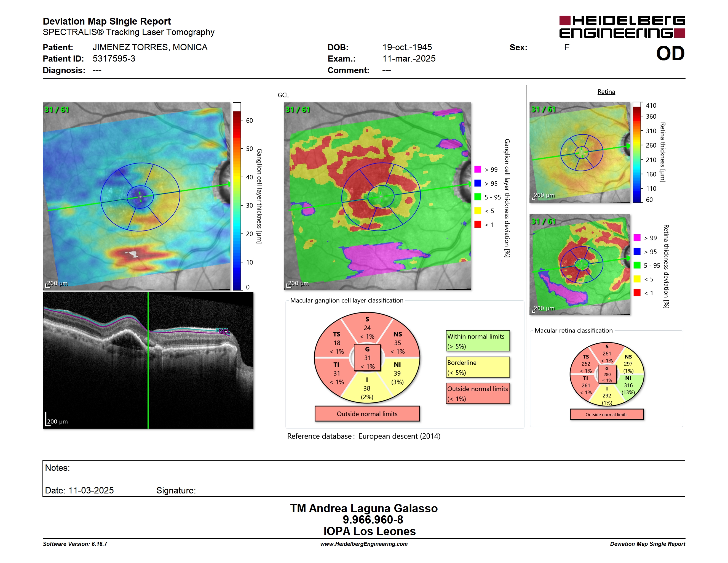The height and width of the screenshot is (563, 728).
Task: Click the name TM Andrea Laguna Galasso
Action: tap(364, 508)
